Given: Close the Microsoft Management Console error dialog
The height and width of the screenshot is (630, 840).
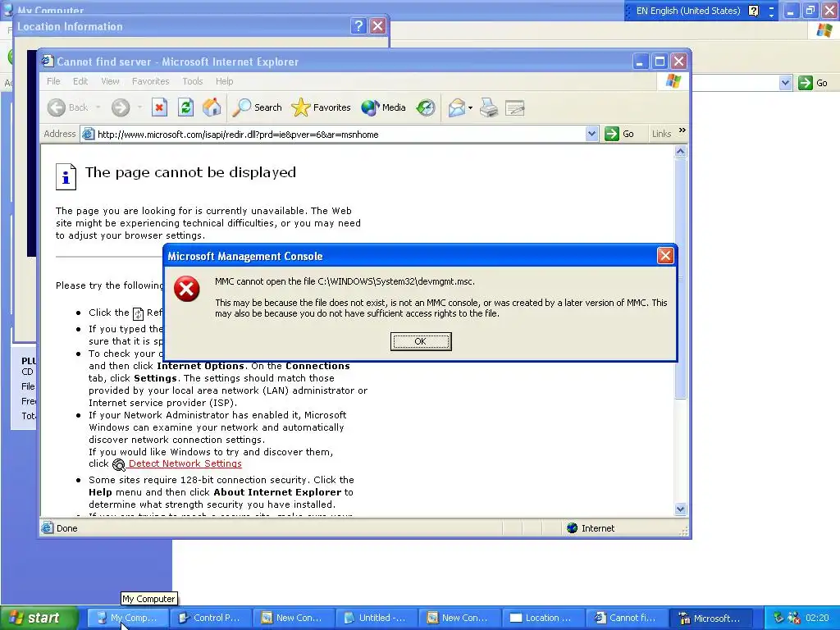Looking at the screenshot, I should [x=664, y=256].
